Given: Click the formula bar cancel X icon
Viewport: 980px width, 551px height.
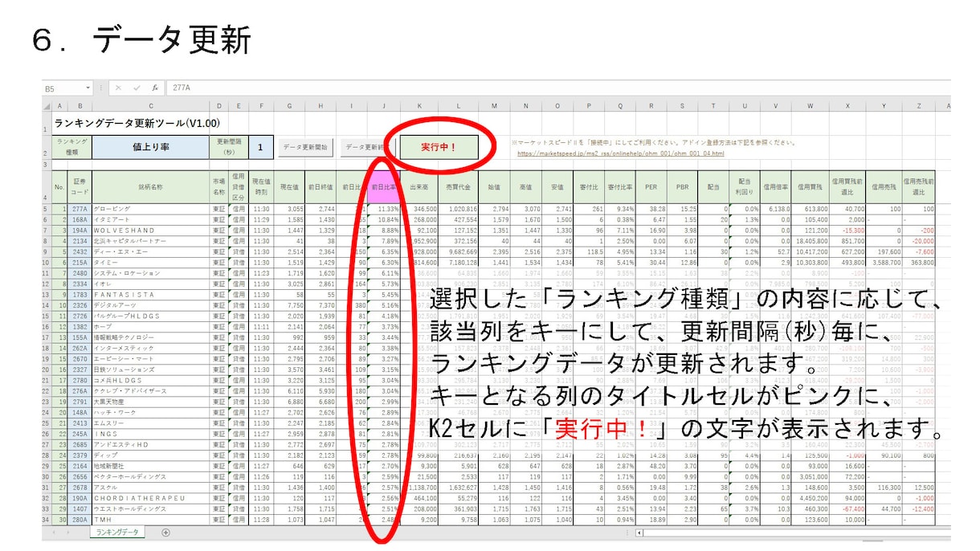Looking at the screenshot, I should point(118,88).
